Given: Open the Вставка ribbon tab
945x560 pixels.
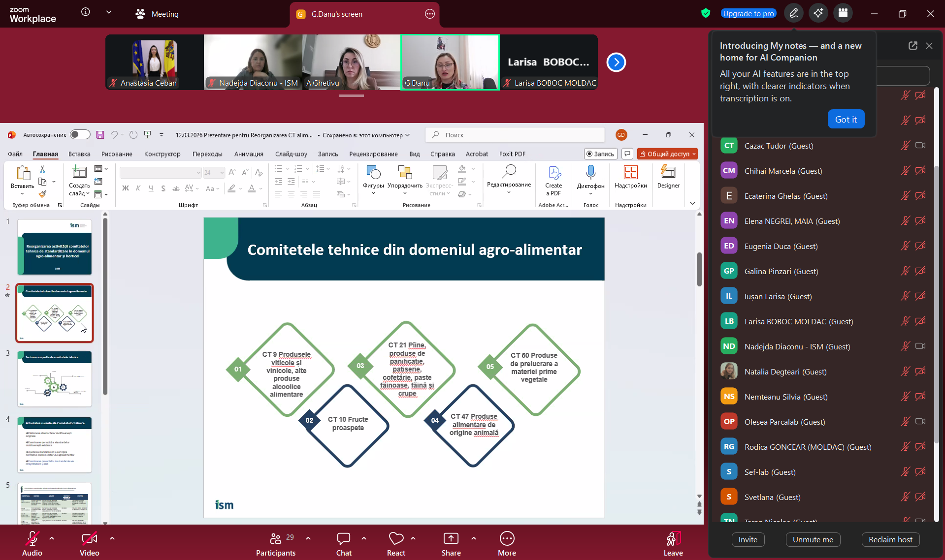Looking at the screenshot, I should pyautogui.click(x=79, y=154).
